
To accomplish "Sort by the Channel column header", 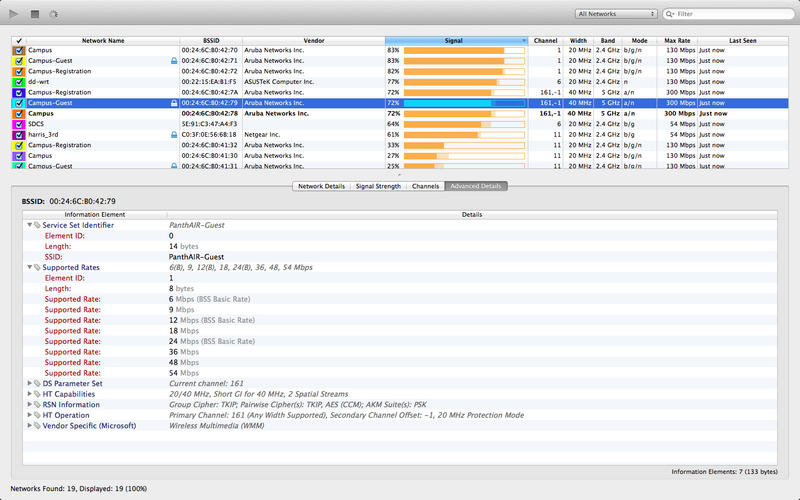I will point(545,41).
